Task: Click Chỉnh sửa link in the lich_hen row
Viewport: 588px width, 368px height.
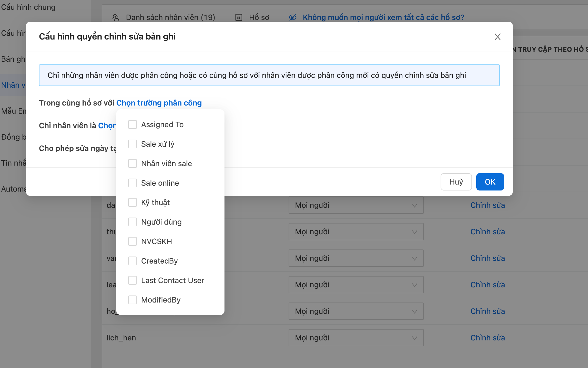Action: (x=487, y=338)
